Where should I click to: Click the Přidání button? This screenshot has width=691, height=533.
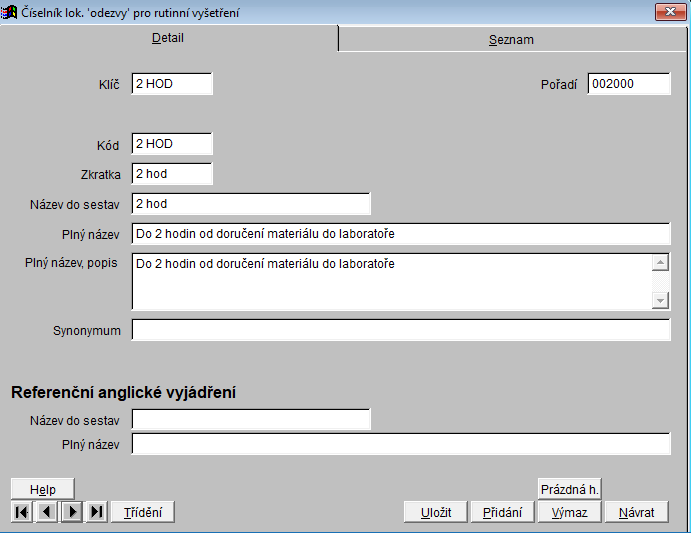[x=502, y=512]
